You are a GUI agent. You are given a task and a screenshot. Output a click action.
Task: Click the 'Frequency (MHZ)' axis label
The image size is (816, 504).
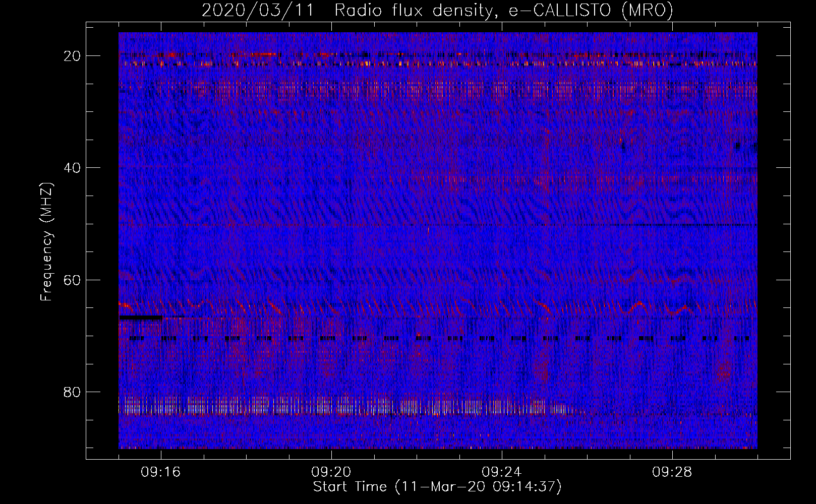[46, 242]
